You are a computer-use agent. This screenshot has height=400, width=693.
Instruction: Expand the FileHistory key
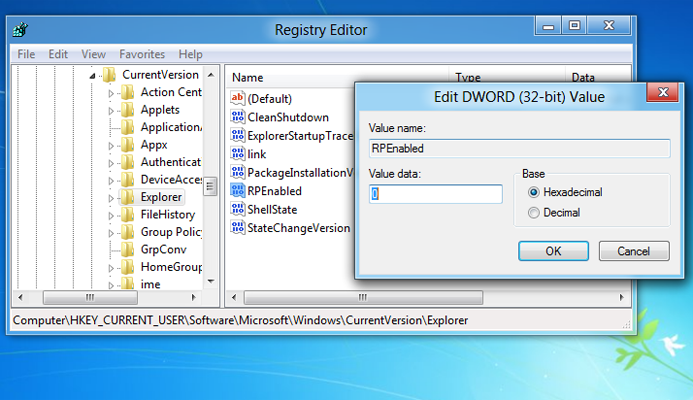point(111,216)
